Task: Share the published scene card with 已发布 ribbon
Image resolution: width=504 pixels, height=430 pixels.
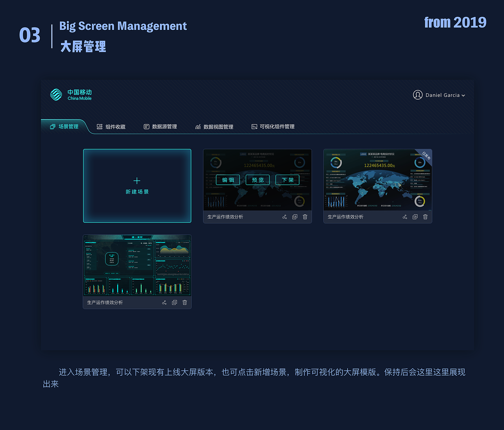Action: (405, 217)
